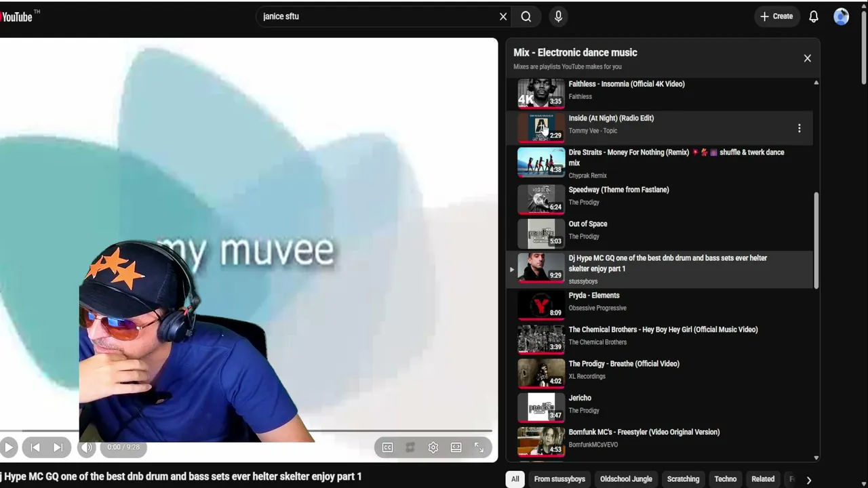Select the Techno filter chip
868x488 pixels.
point(726,479)
